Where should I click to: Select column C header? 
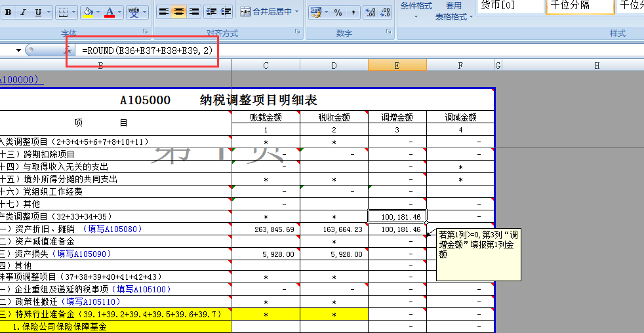266,66
